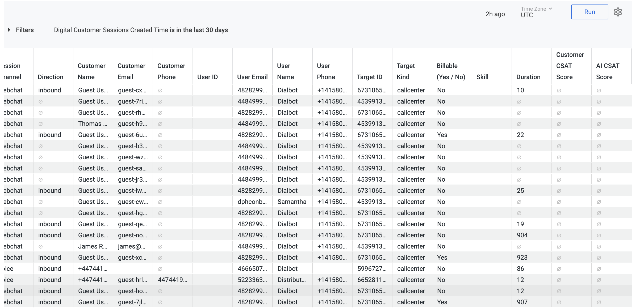
Task: Sort by Duration column header
Action: click(528, 77)
